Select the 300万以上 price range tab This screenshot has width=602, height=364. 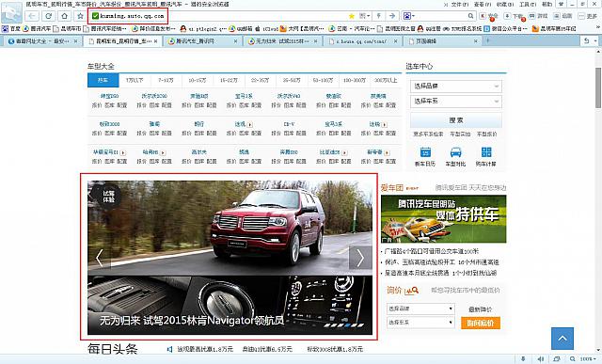click(x=386, y=80)
